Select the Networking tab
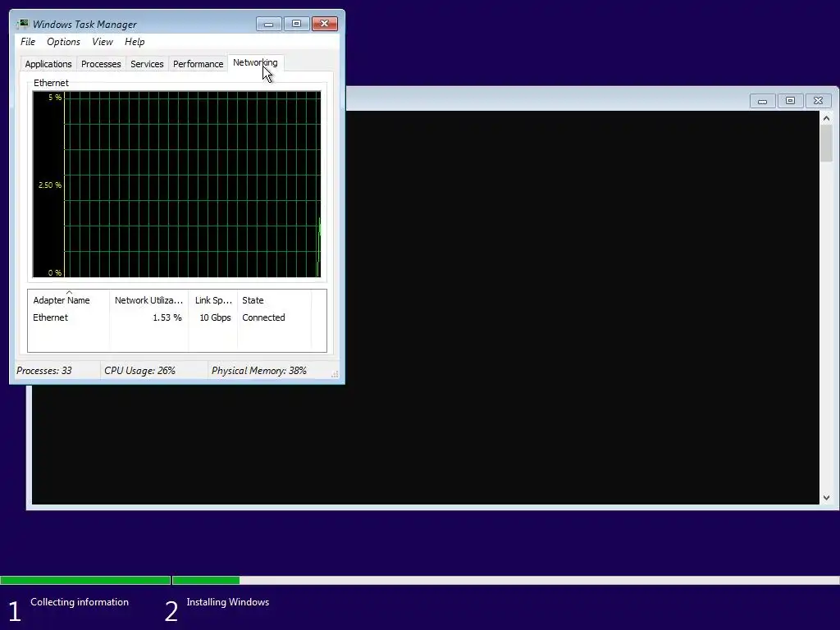 pos(255,62)
